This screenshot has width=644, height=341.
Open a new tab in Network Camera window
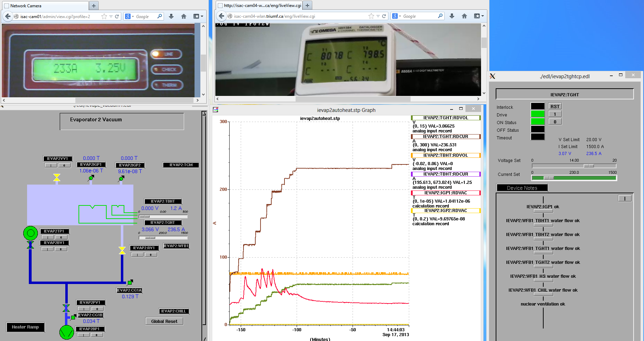tap(94, 6)
